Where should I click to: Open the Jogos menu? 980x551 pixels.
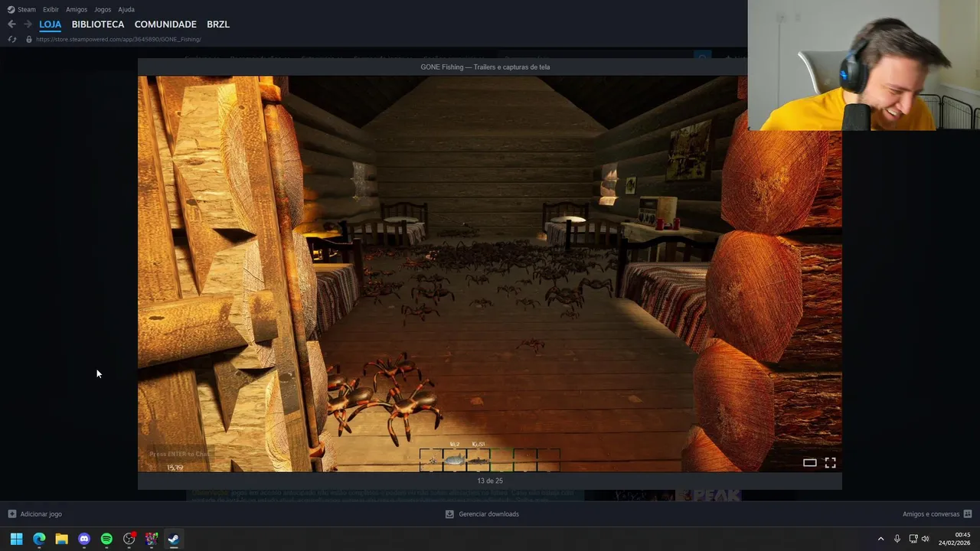pyautogui.click(x=103, y=9)
